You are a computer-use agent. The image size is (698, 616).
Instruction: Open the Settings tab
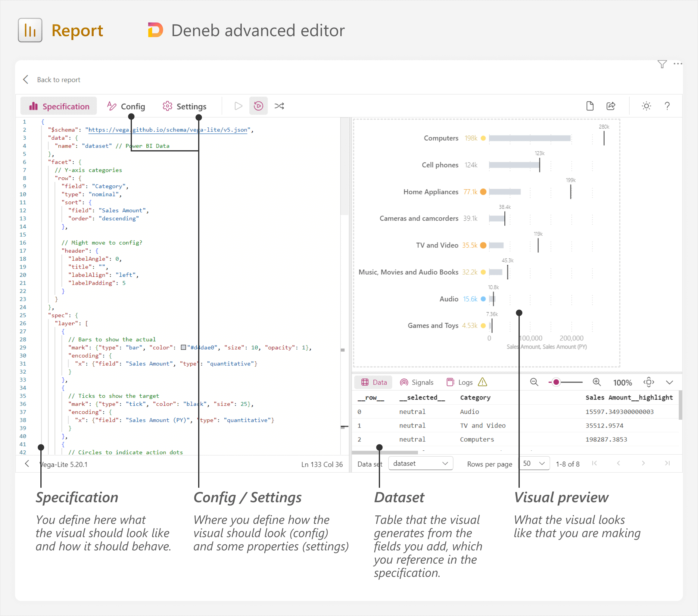pyautogui.click(x=184, y=106)
